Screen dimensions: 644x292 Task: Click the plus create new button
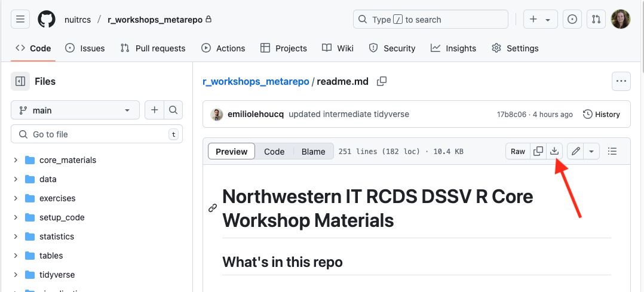[x=533, y=19]
